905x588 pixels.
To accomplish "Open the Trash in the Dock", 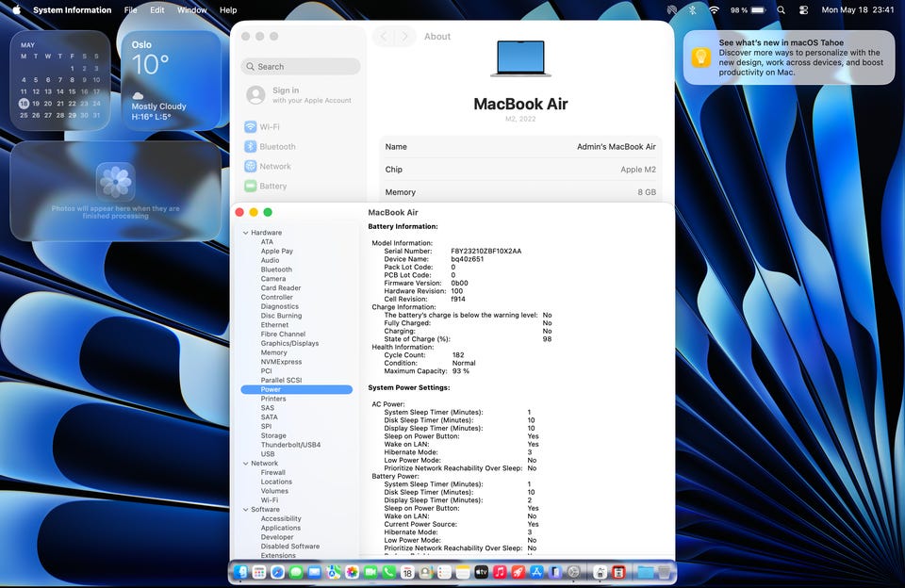I will [664, 572].
